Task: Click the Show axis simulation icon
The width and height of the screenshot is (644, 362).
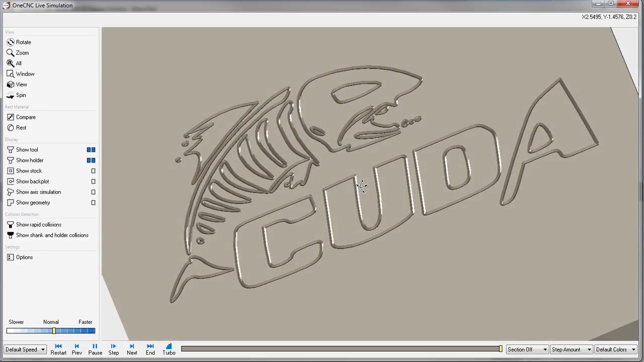Action: click(x=10, y=192)
